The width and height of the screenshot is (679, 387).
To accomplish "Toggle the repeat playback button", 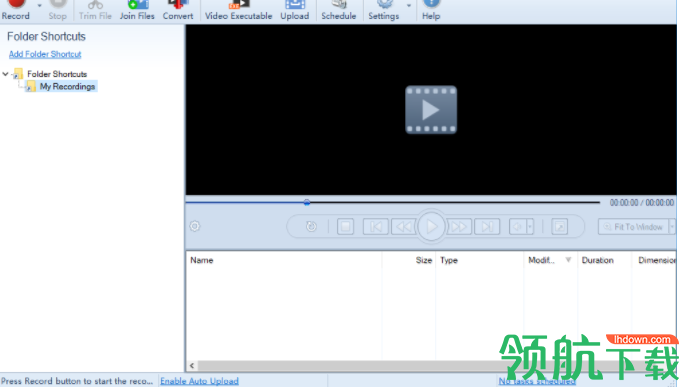I will (311, 226).
